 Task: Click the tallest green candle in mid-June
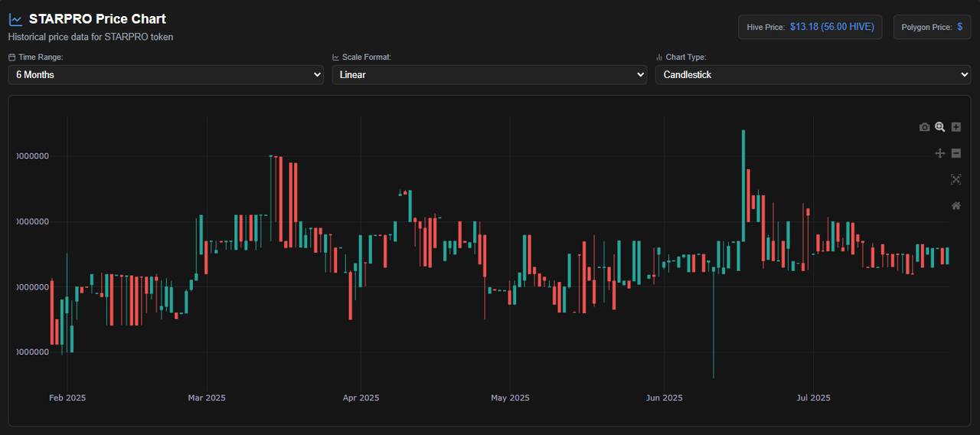(743, 185)
